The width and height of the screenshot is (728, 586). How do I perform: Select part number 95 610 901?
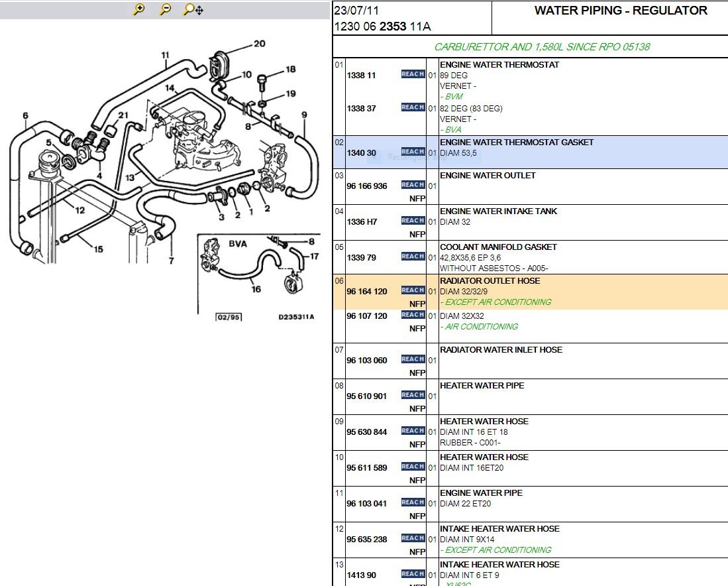pos(367,396)
